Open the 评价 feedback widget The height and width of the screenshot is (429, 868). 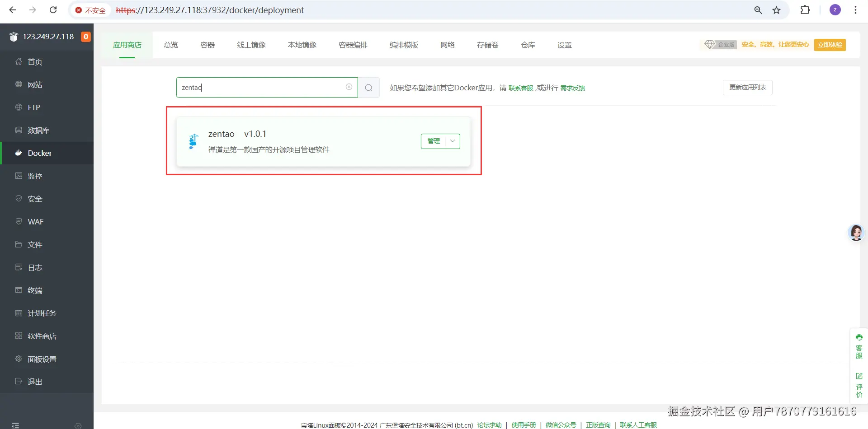pyautogui.click(x=859, y=385)
